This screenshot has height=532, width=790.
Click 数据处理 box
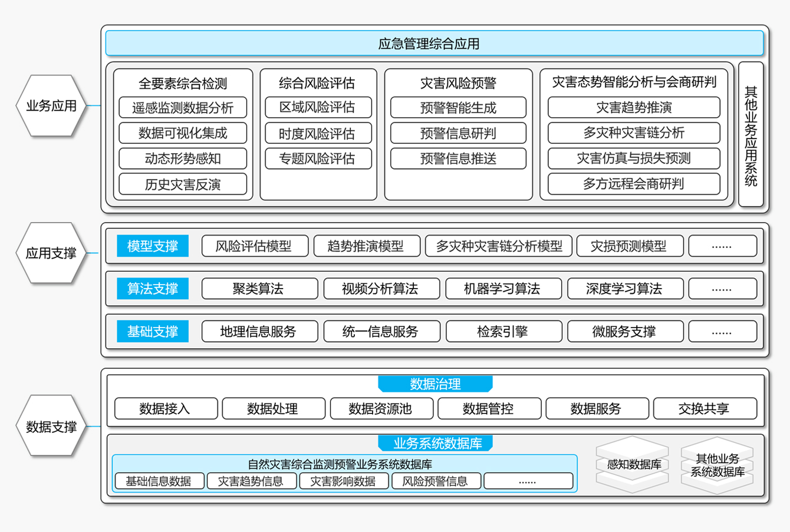(x=274, y=409)
